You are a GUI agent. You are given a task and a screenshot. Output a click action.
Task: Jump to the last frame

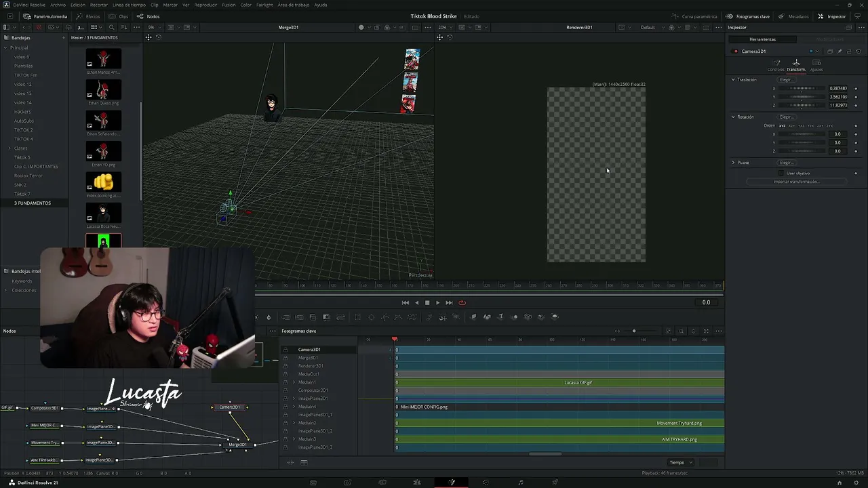(x=449, y=303)
